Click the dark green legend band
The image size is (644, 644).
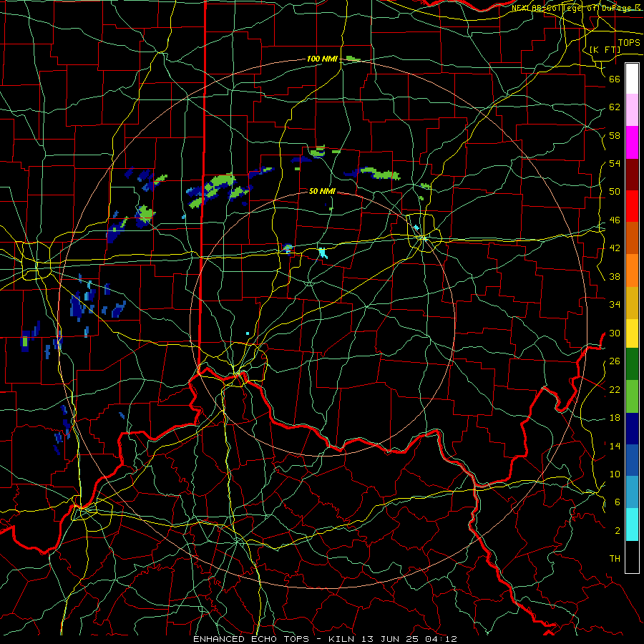tap(632, 364)
